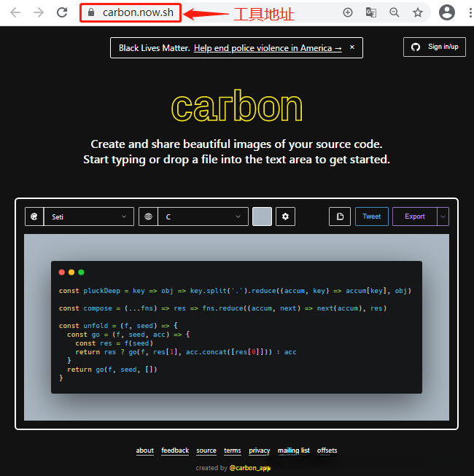Open the Seti theme dropdown

tap(89, 216)
